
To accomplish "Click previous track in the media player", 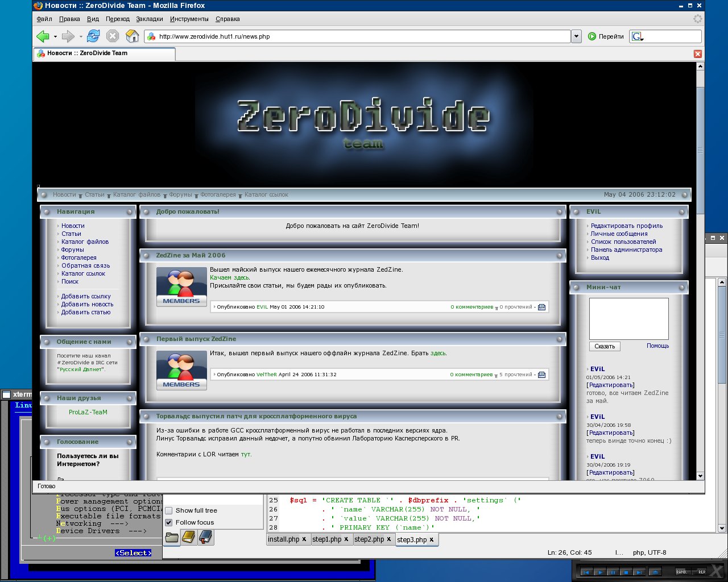I will 586,572.
